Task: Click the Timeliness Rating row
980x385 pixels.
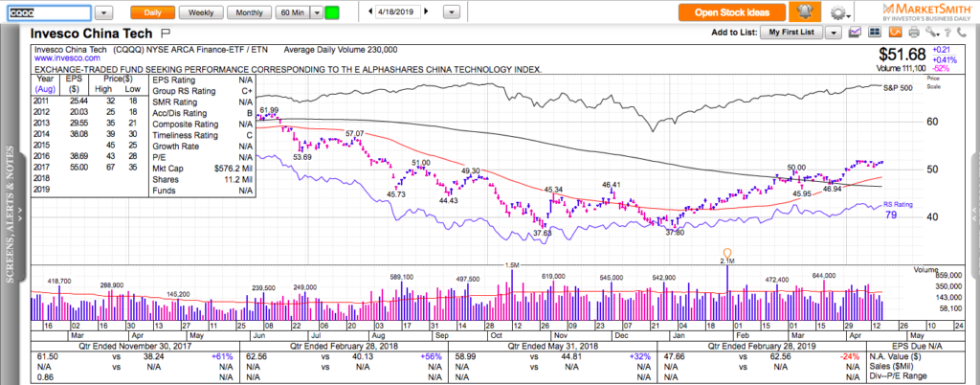Action: pyautogui.click(x=202, y=136)
